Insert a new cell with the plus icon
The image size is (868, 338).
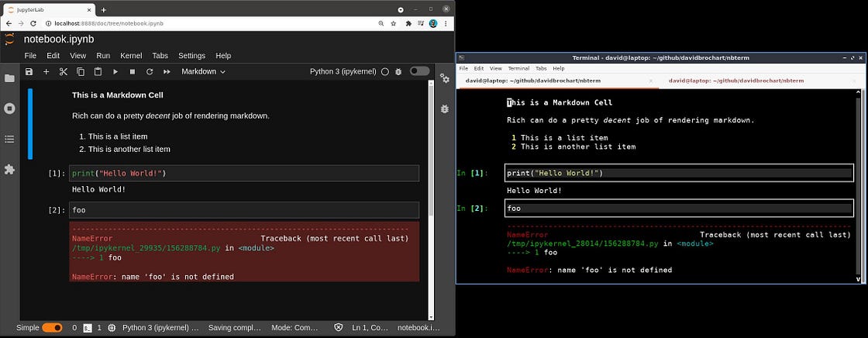coord(46,71)
